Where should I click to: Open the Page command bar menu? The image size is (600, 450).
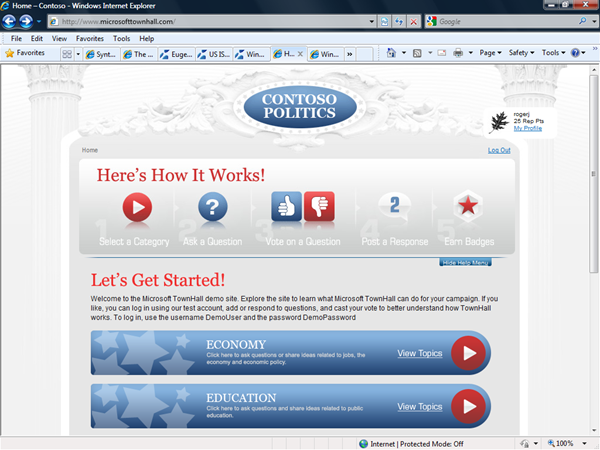click(x=490, y=53)
